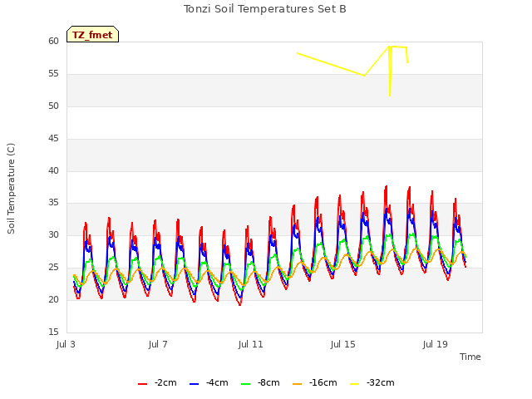
Task: Toggle the -2cm legend entry
Action: pyautogui.click(x=157, y=382)
